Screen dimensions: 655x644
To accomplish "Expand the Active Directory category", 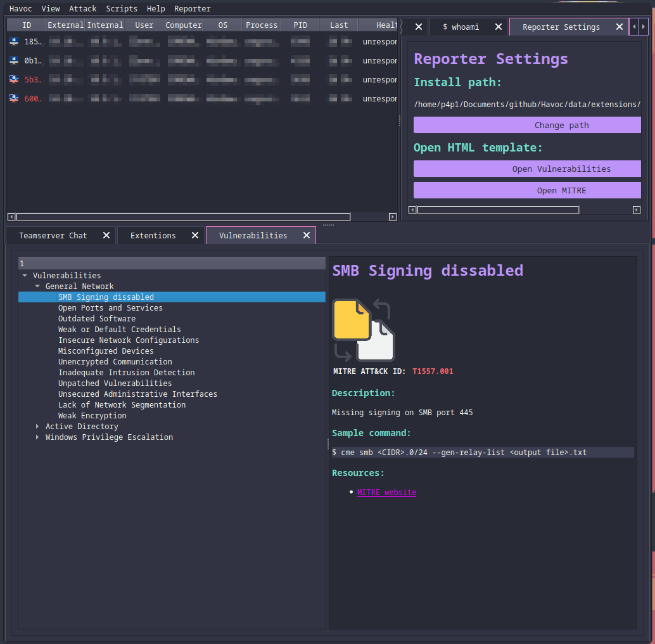I will pyautogui.click(x=37, y=427).
